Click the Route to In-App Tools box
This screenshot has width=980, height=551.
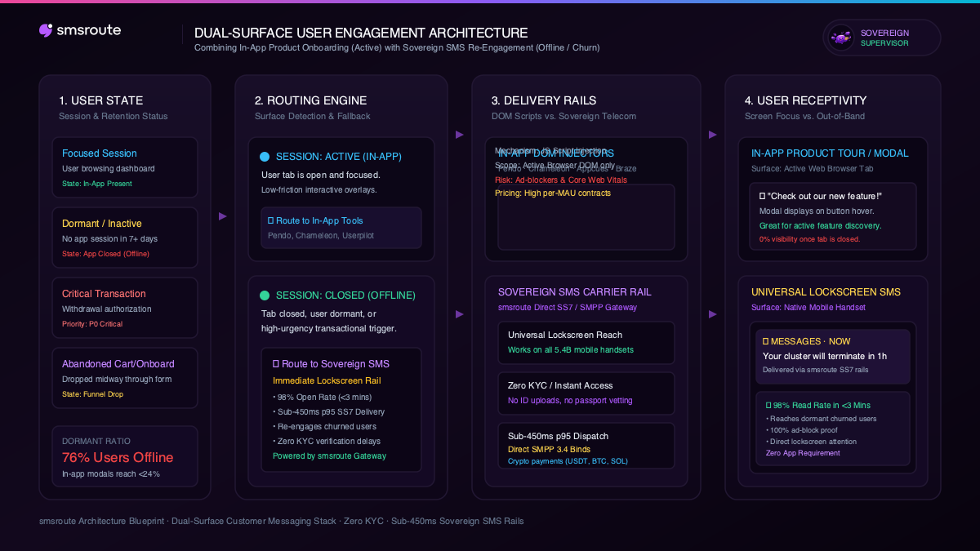pos(341,228)
